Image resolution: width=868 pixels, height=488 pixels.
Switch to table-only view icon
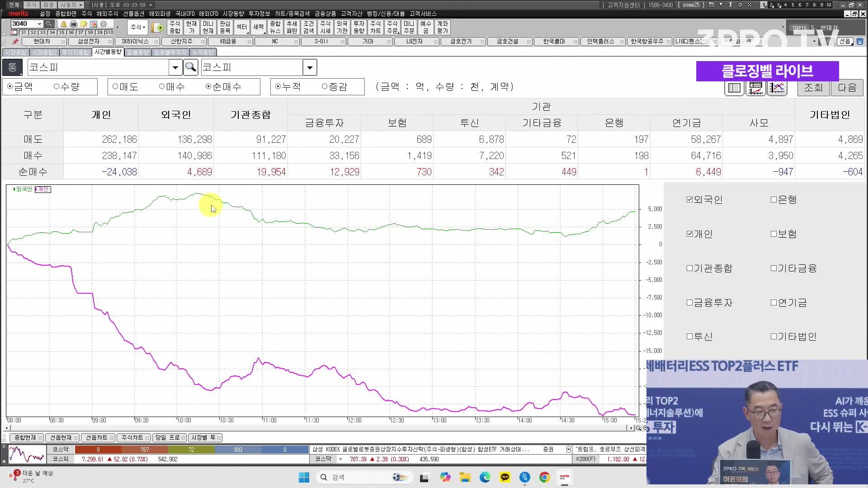tap(735, 88)
